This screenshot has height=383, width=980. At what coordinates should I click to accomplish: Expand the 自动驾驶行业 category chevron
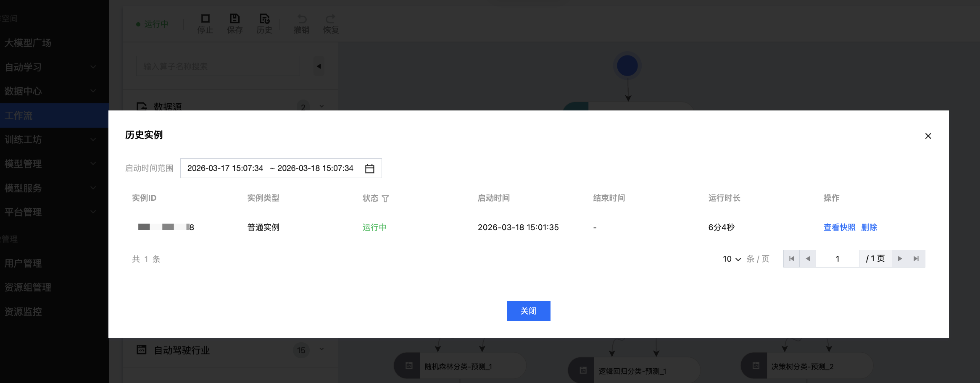321,349
